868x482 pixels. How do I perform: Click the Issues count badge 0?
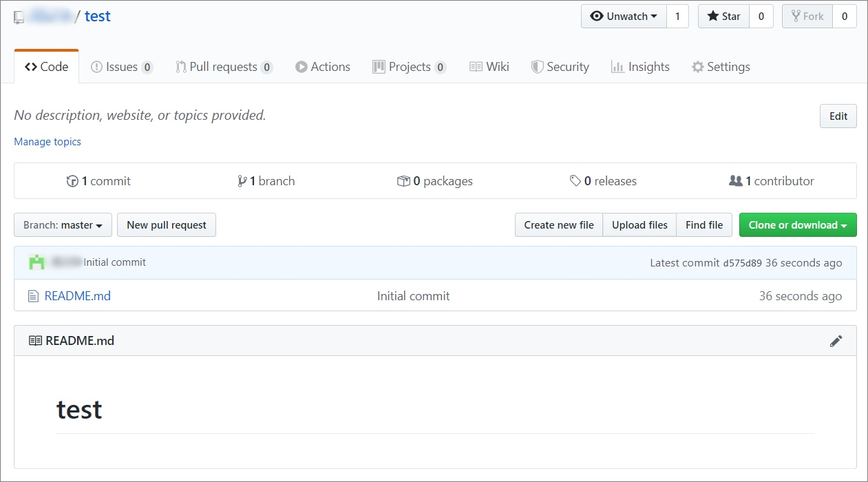pos(147,67)
